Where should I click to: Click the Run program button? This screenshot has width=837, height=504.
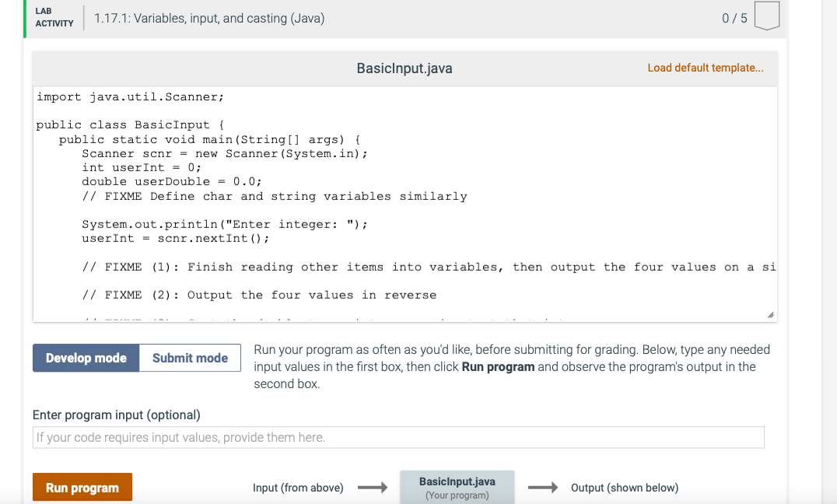tap(82, 486)
